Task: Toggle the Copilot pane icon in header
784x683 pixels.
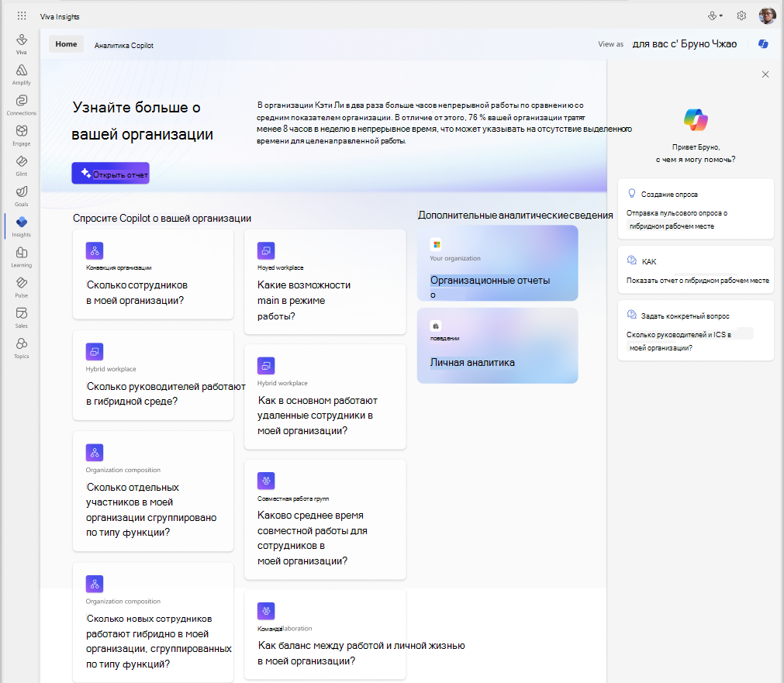Action: 763,44
